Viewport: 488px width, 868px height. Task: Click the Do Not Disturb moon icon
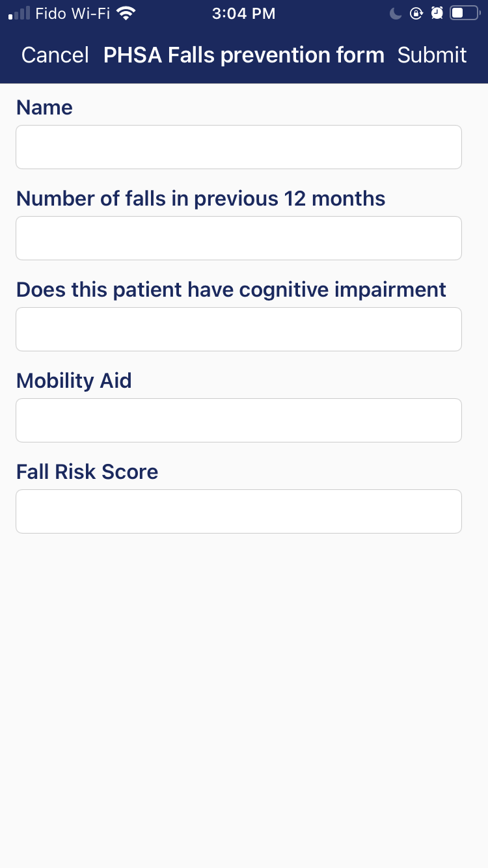coord(396,14)
